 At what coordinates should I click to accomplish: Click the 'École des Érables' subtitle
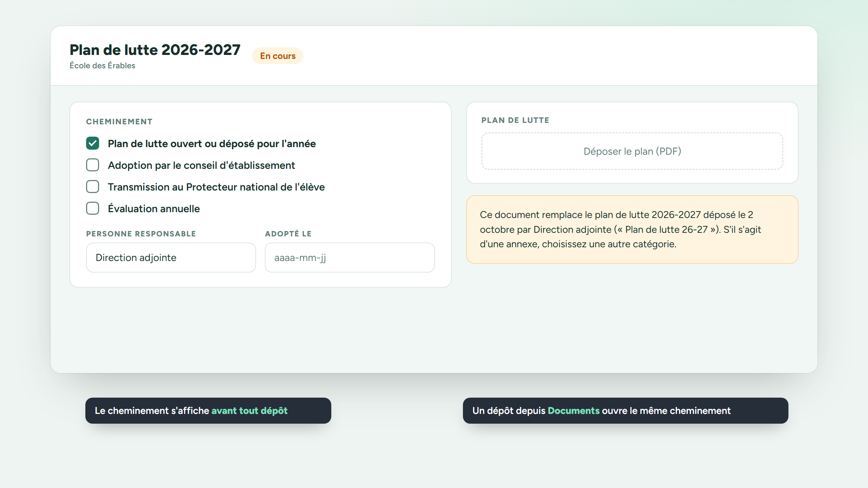pos(102,65)
